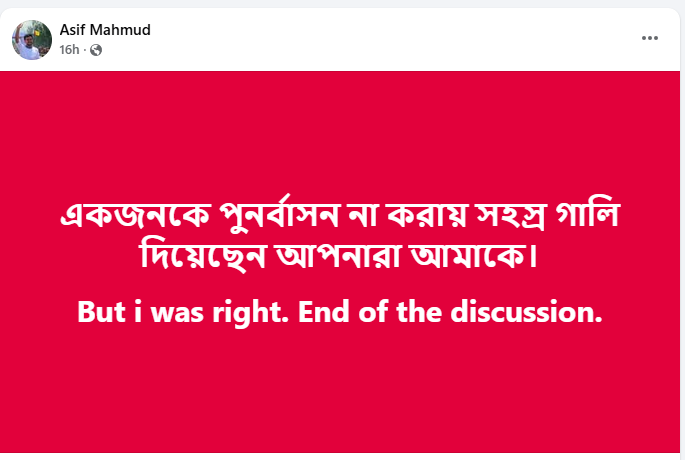Open the three-dot post options menu

(x=649, y=38)
